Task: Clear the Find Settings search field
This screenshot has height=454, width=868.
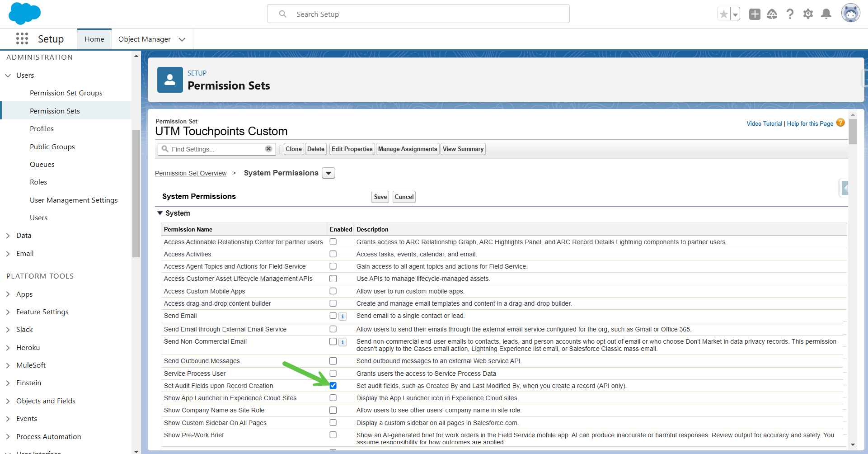Action: pos(268,149)
